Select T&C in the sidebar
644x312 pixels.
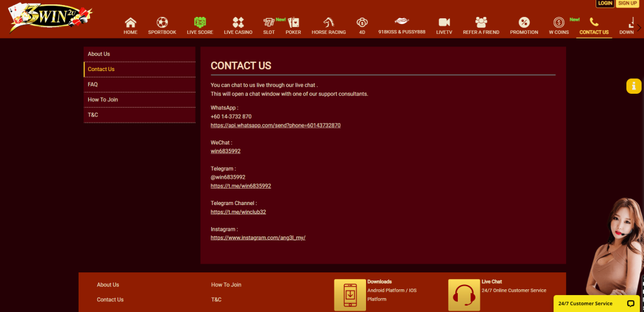[x=139, y=115]
